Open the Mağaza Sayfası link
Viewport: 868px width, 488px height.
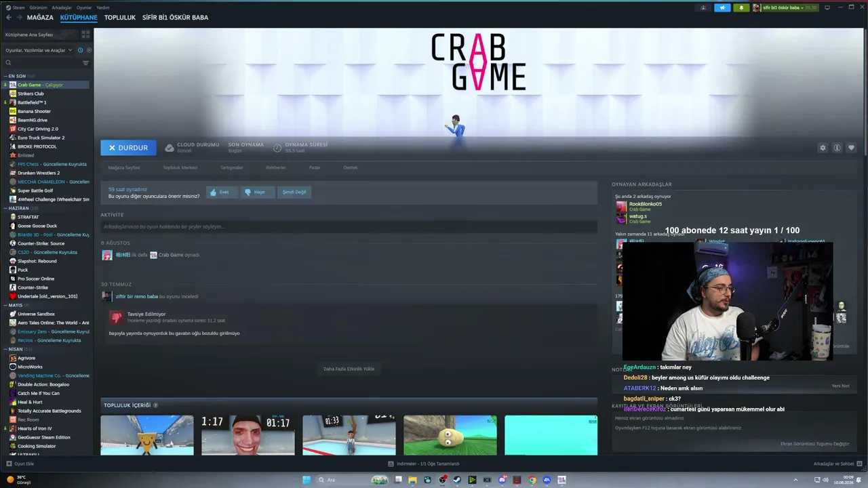[124, 167]
